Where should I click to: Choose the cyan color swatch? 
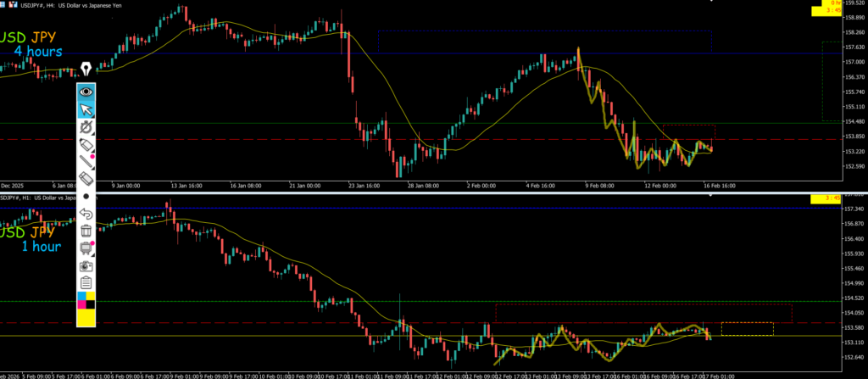pyautogui.click(x=81, y=296)
